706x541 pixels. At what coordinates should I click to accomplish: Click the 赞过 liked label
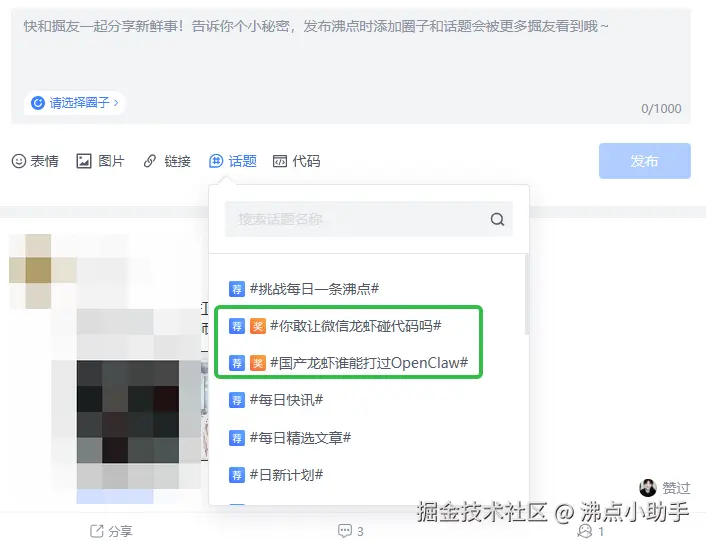[x=676, y=487]
